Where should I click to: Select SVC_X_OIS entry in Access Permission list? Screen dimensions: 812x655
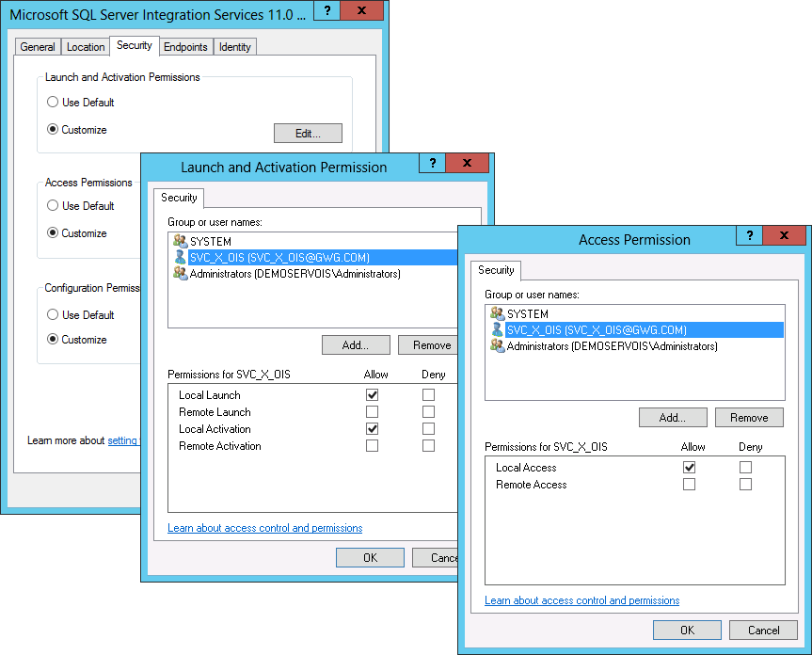(634, 329)
